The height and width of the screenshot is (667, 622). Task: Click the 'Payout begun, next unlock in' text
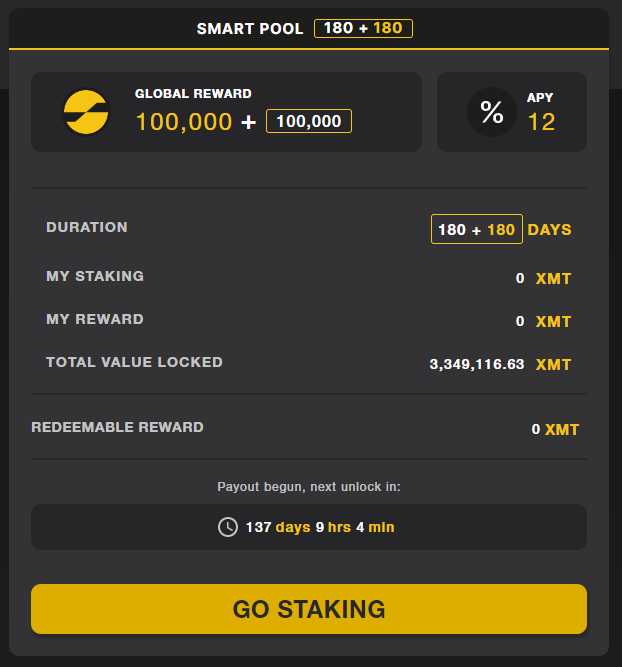click(309, 487)
